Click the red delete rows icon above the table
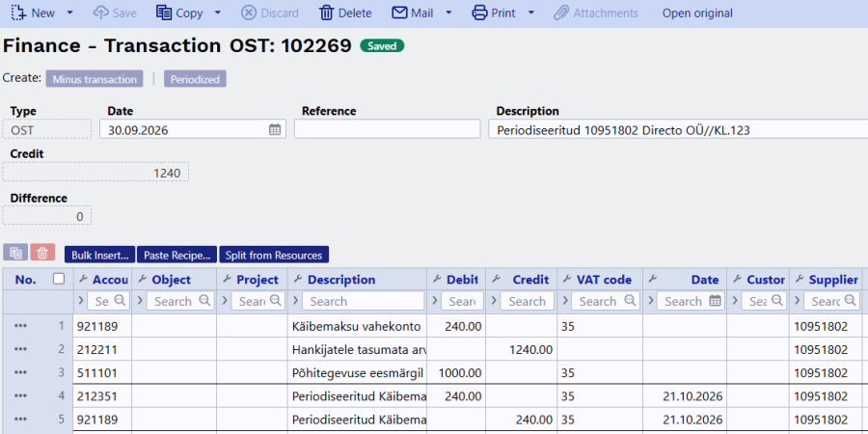This screenshot has width=868, height=434. pyautogui.click(x=42, y=254)
